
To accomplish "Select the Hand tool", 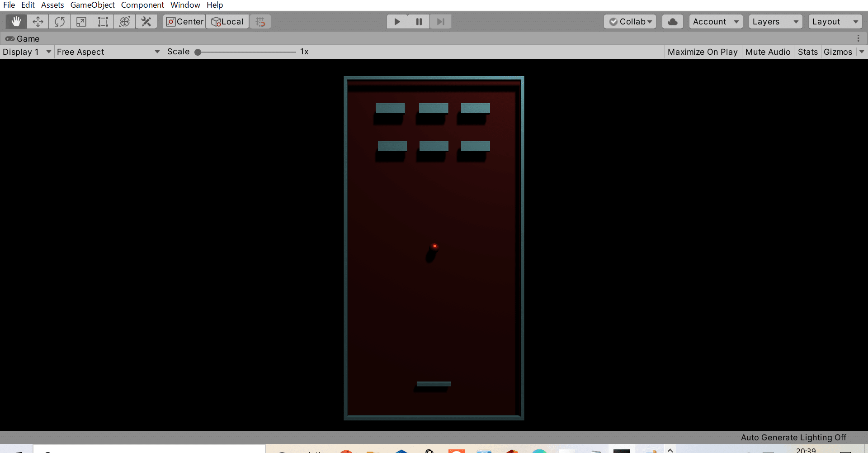I will (x=16, y=22).
